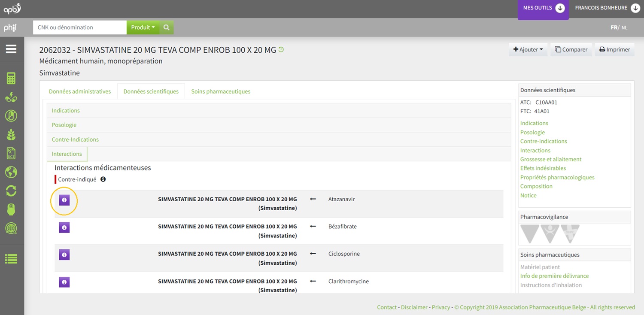Open the Rx DCI prescription icon
The image size is (644, 315).
click(x=11, y=154)
